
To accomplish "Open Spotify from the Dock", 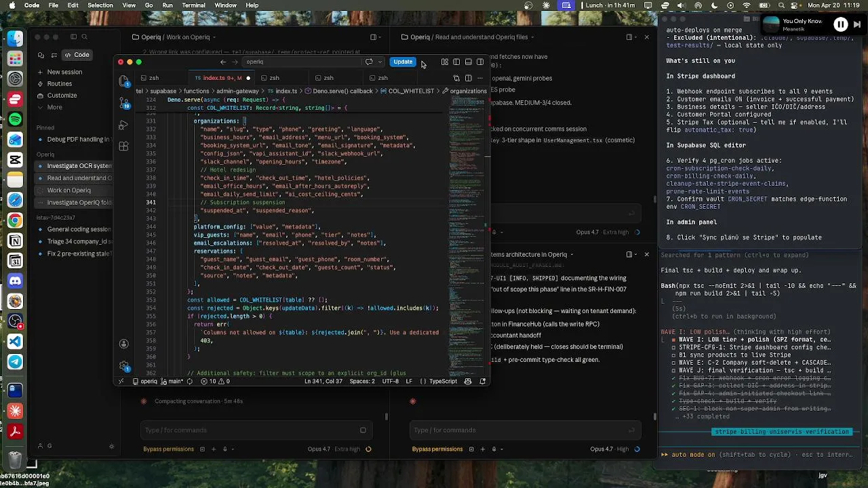I will pyautogui.click(x=15, y=119).
